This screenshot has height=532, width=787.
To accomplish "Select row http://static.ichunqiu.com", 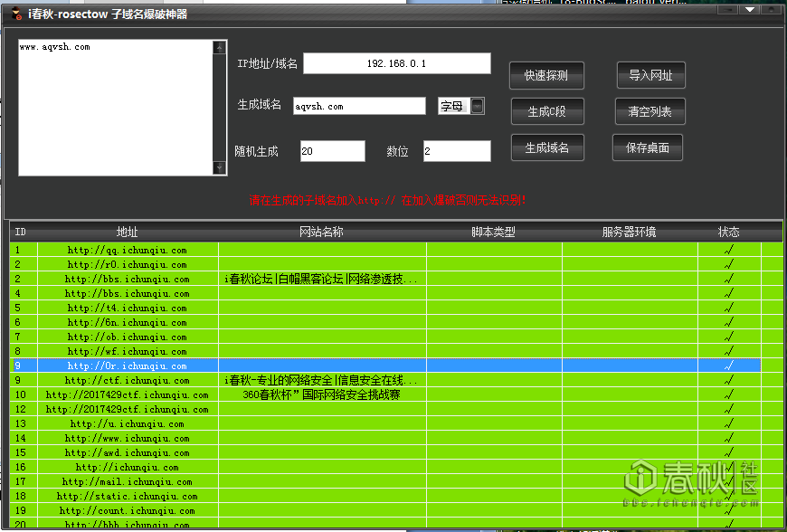I will [x=385, y=497].
